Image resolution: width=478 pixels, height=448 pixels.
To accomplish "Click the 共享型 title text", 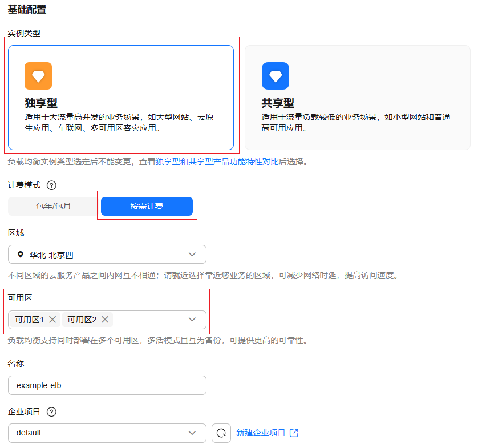I will pyautogui.click(x=278, y=103).
